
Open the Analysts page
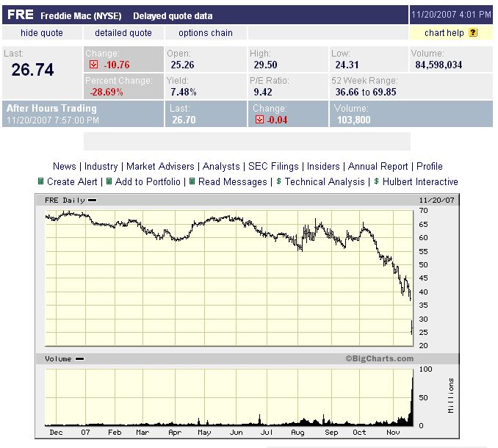[221, 166]
